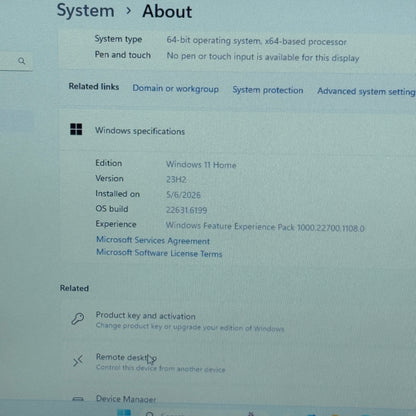Select the OS build number text
The width and height of the screenshot is (416, 416).
coord(186,210)
